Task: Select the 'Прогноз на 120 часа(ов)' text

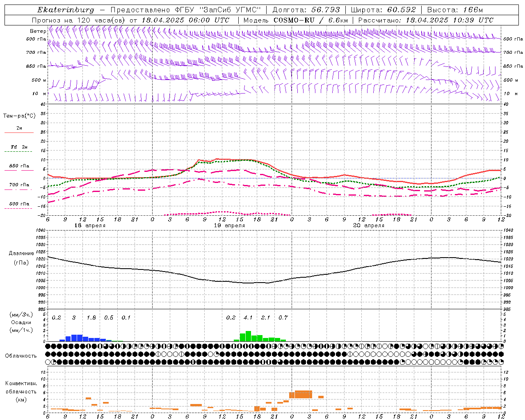Action: [79, 20]
